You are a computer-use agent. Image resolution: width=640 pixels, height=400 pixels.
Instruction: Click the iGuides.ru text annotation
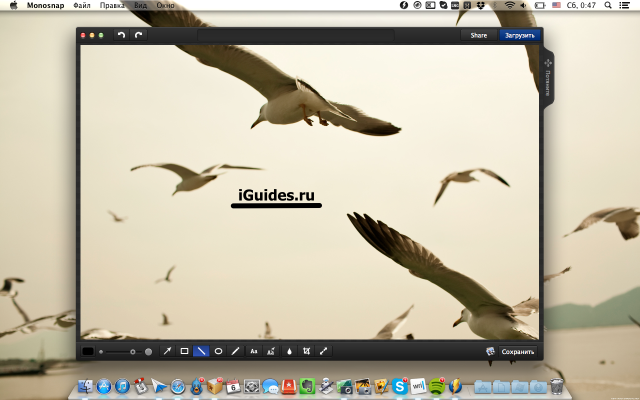tap(276, 195)
